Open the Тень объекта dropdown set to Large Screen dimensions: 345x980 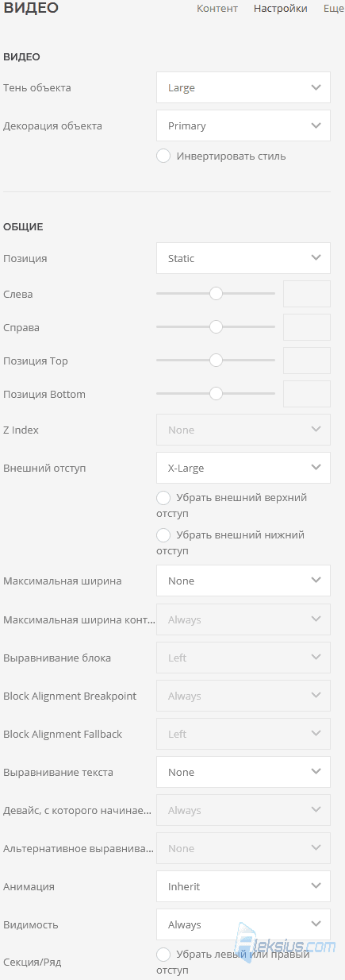tap(243, 87)
